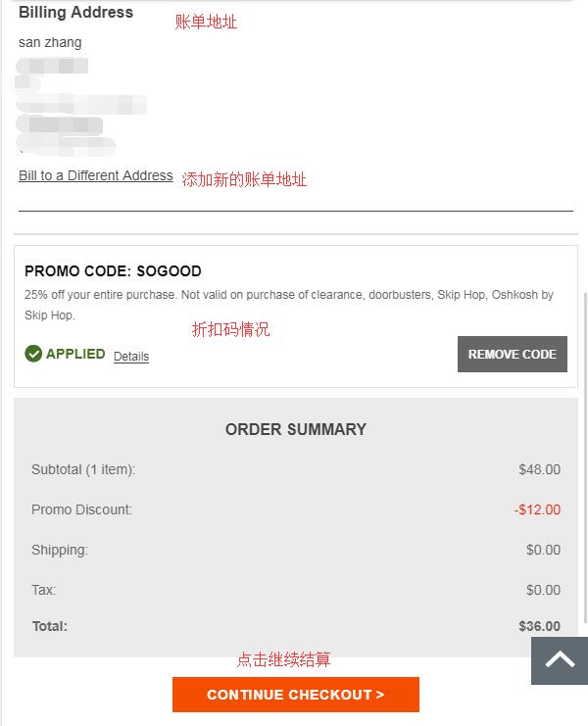Open promo code Details link

pos(131,356)
